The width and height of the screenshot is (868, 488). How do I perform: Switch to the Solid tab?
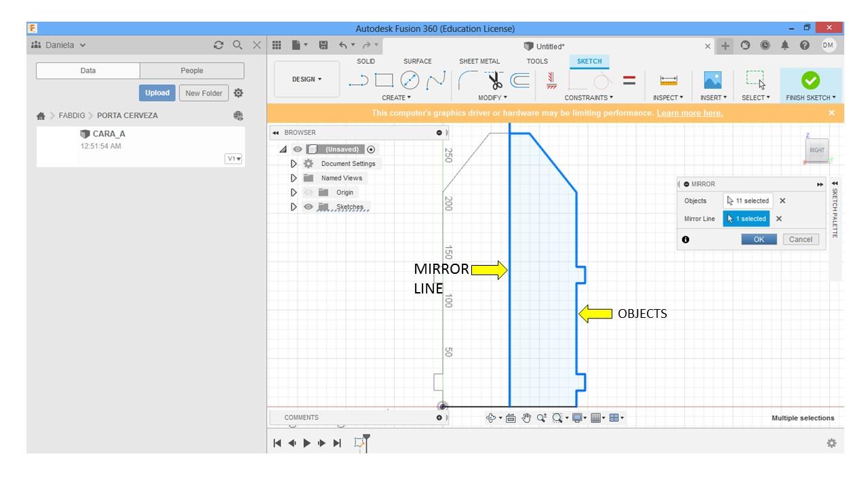coord(366,61)
